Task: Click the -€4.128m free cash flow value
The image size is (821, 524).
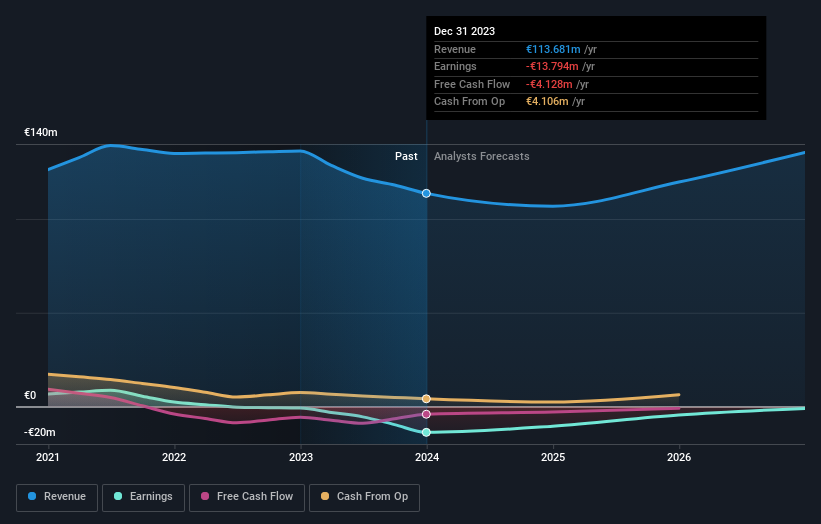Action: click(x=549, y=84)
